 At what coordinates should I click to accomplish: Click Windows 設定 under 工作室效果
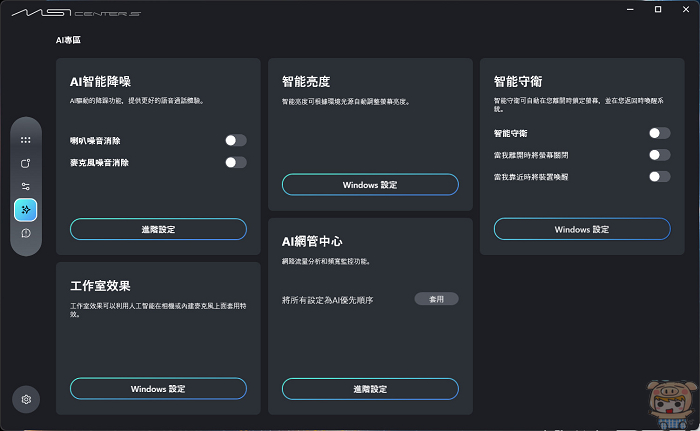point(158,388)
